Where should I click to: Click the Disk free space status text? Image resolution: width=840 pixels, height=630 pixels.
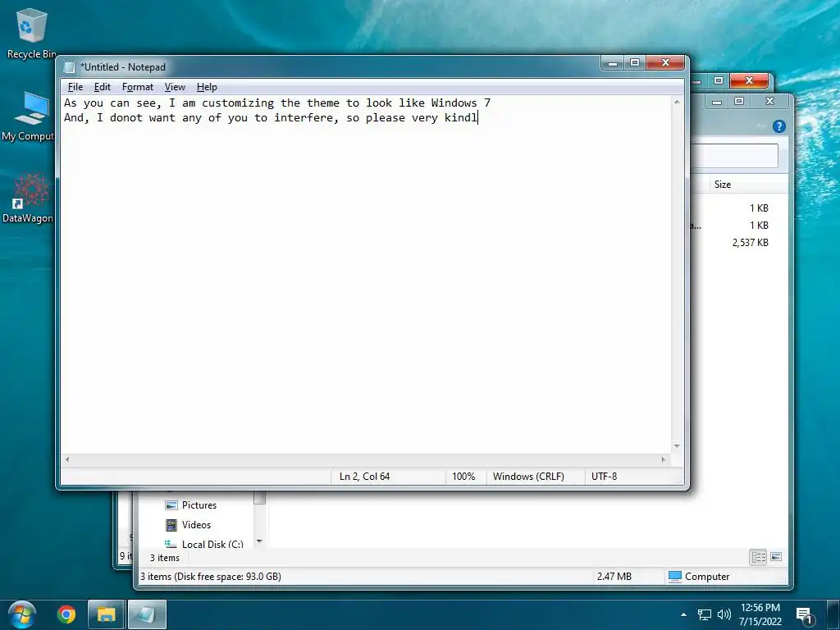(x=211, y=577)
